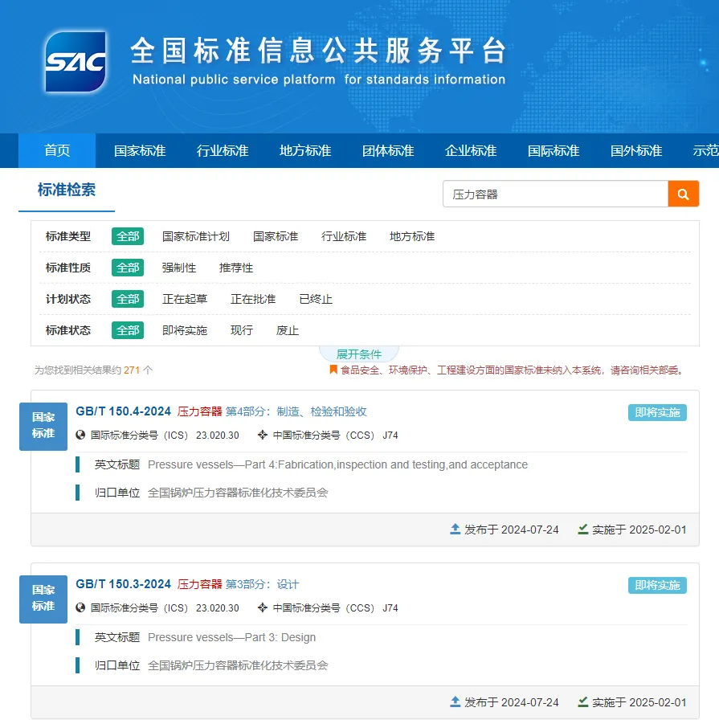Open 行业标准 in the navigation bar
The image size is (719, 728).
click(223, 150)
